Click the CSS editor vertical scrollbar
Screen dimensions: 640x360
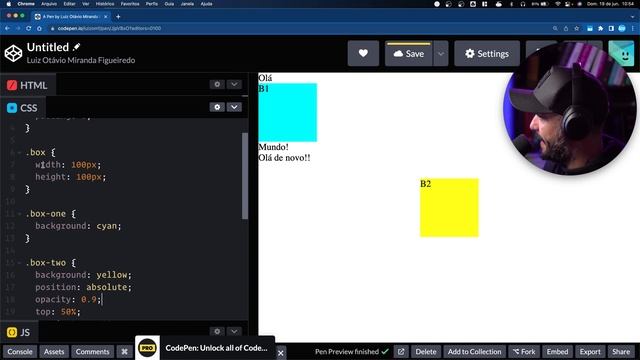coord(245,176)
